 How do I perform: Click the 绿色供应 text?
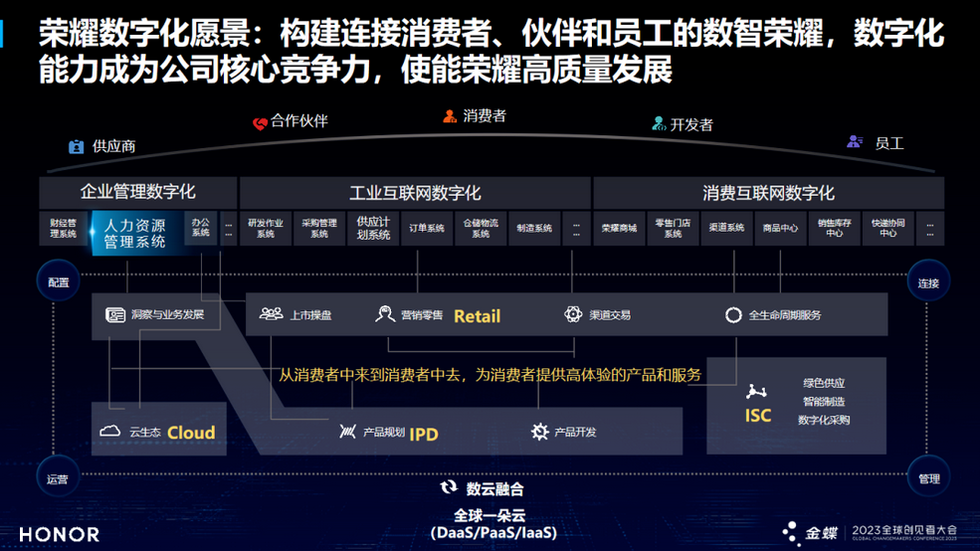824,383
